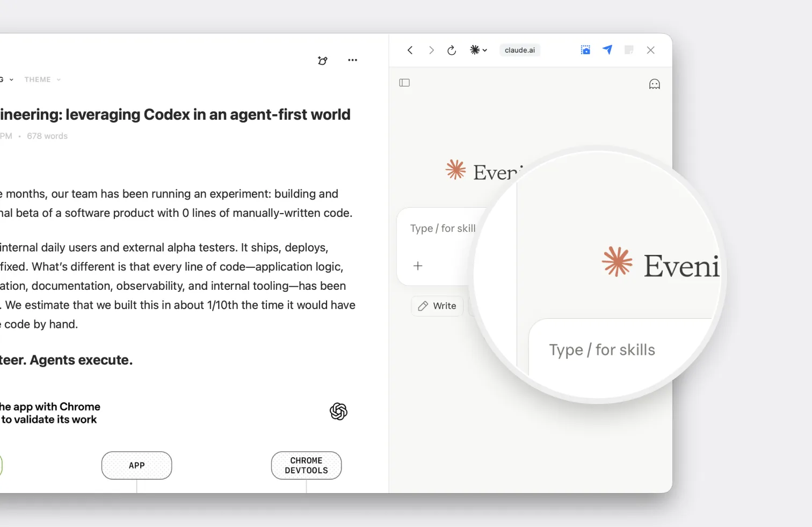Click the OpenAI logo in the diagram
Screen dimensions: 812x527
(x=338, y=412)
